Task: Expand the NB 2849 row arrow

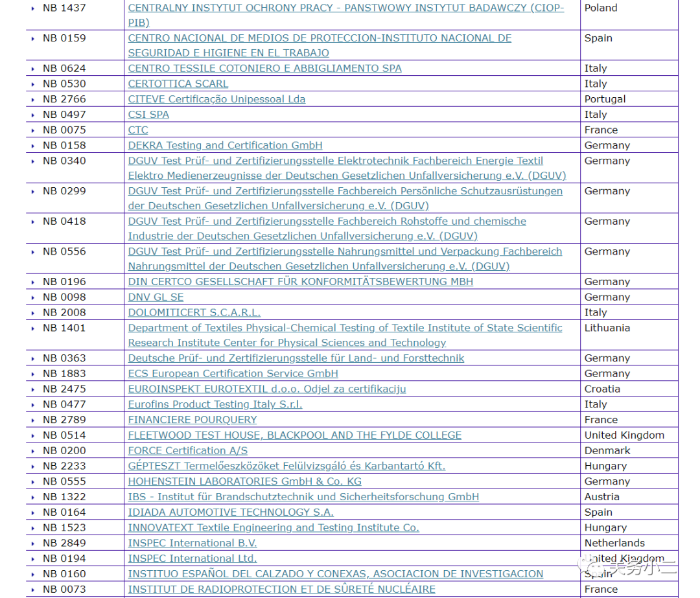Action: 33,544
